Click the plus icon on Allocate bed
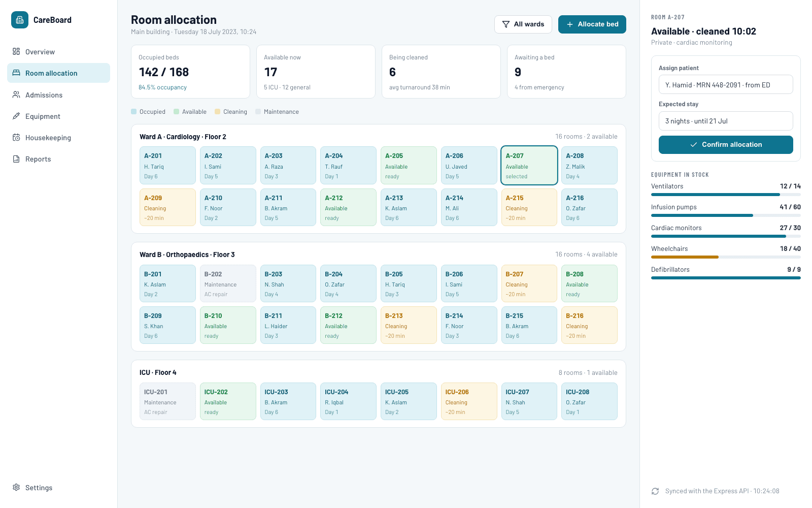The image size is (812, 508). click(570, 24)
